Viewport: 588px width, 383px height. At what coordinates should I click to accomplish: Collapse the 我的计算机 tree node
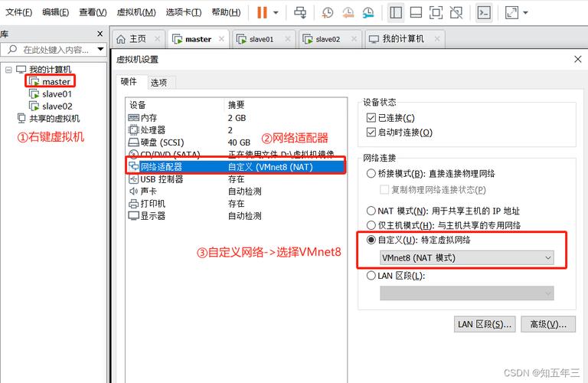click(8, 70)
